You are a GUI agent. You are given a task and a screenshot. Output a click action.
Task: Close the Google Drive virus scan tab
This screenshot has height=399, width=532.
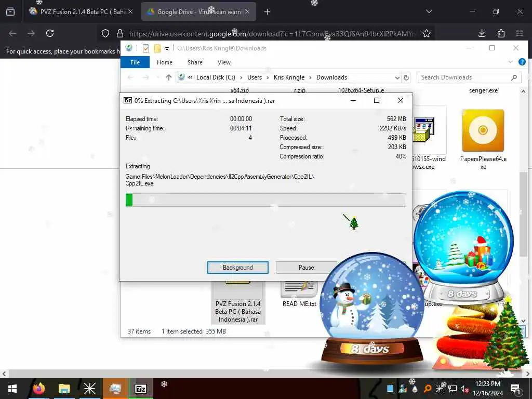click(x=247, y=11)
